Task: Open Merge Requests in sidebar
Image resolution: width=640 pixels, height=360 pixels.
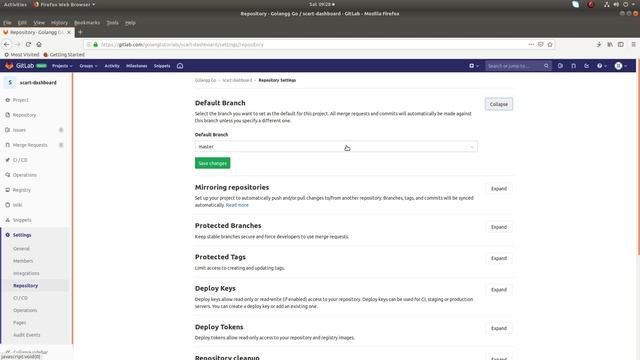Action: 30,145
